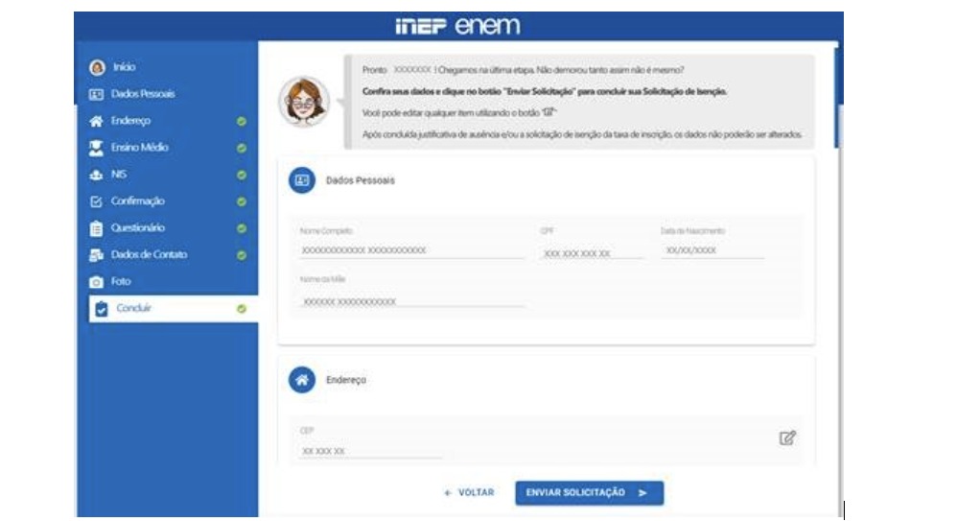
Task: Click the Confirmação checkbox icon in sidebar
Action: pos(96,201)
